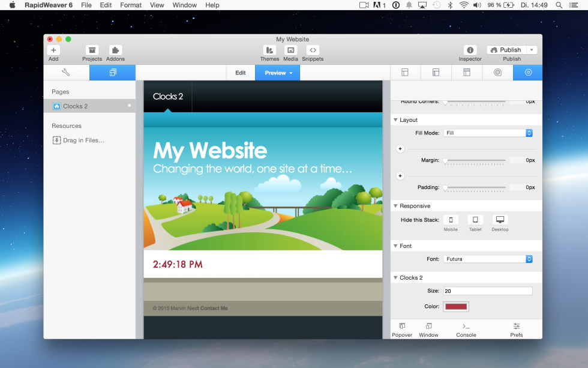The width and height of the screenshot is (588, 368).
Task: Collapse the Responsive section
Action: (x=395, y=205)
